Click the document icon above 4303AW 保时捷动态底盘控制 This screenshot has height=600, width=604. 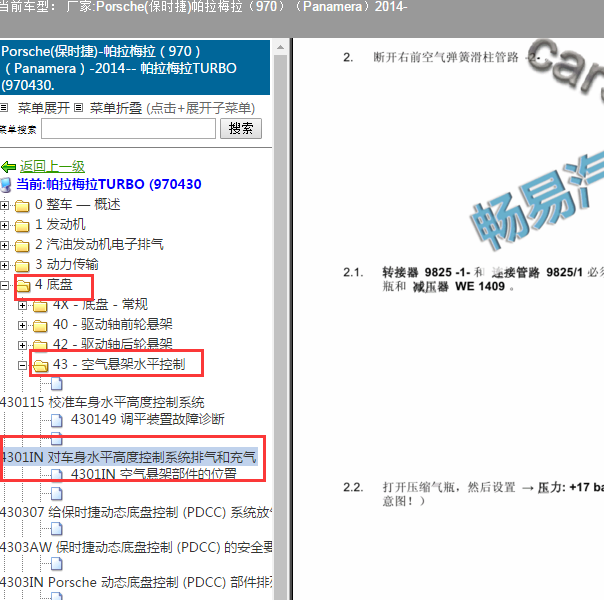[x=57, y=529]
